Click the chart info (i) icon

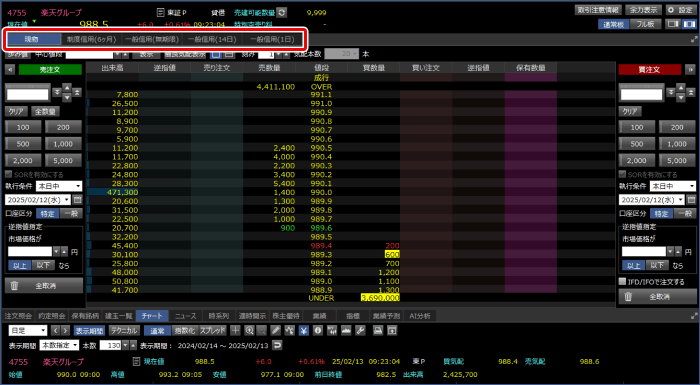tap(318, 331)
